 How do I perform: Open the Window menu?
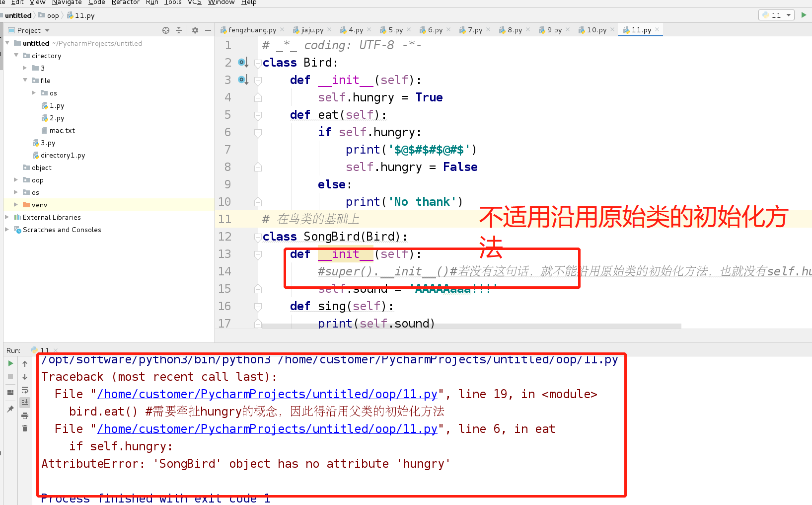click(x=221, y=2)
